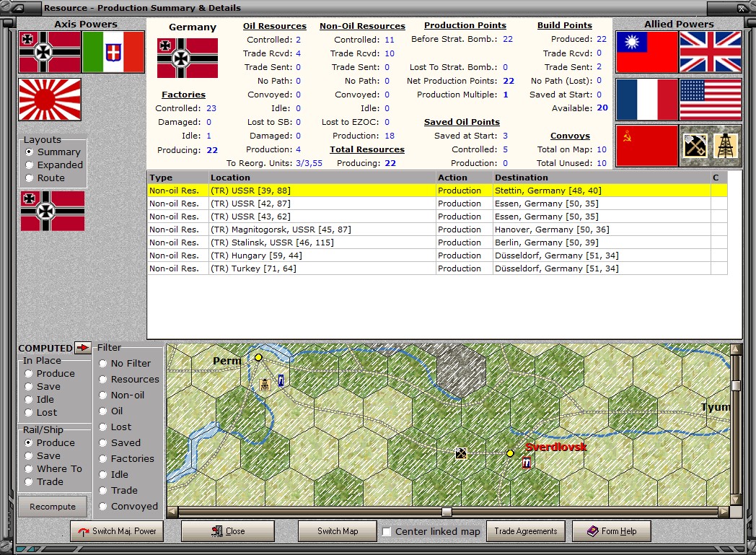Click the map scrollbar right arrow
Viewport: 756px width, 555px height.
click(724, 512)
